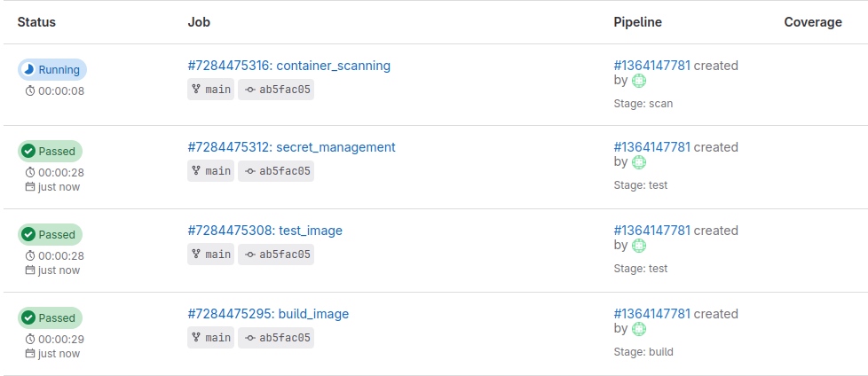Screen dimensions: 868x376
Task: Open job #7284475295: build_image
Action: point(269,314)
